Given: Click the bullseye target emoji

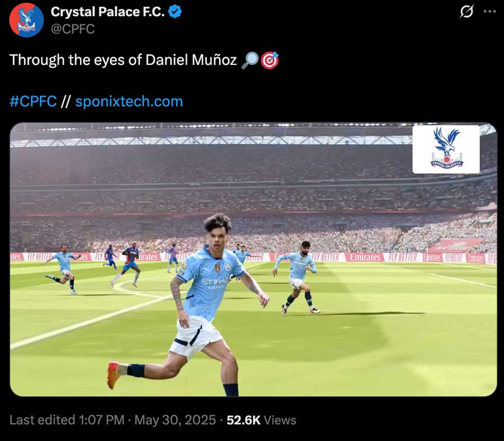Looking at the screenshot, I should tap(269, 60).
